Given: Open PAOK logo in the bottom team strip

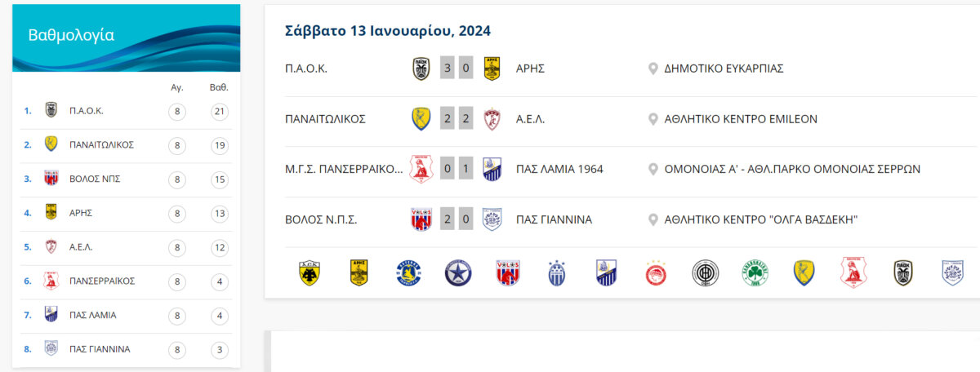Looking at the screenshot, I should [903, 272].
